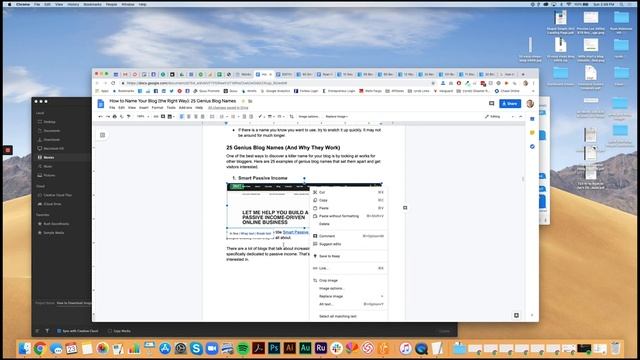Click the add comment icon beside page
Viewport: 640px width, 360px height.
tap(405, 208)
